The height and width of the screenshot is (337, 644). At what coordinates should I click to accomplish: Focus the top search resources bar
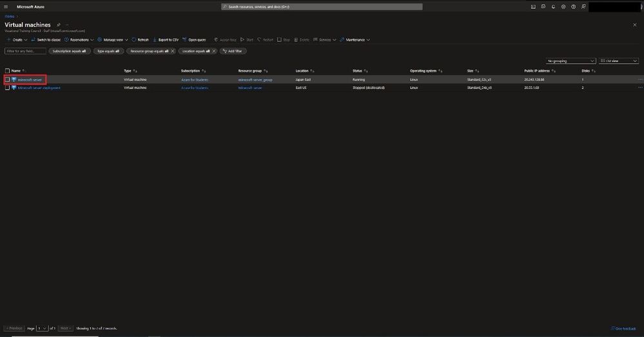pyautogui.click(x=322, y=6)
